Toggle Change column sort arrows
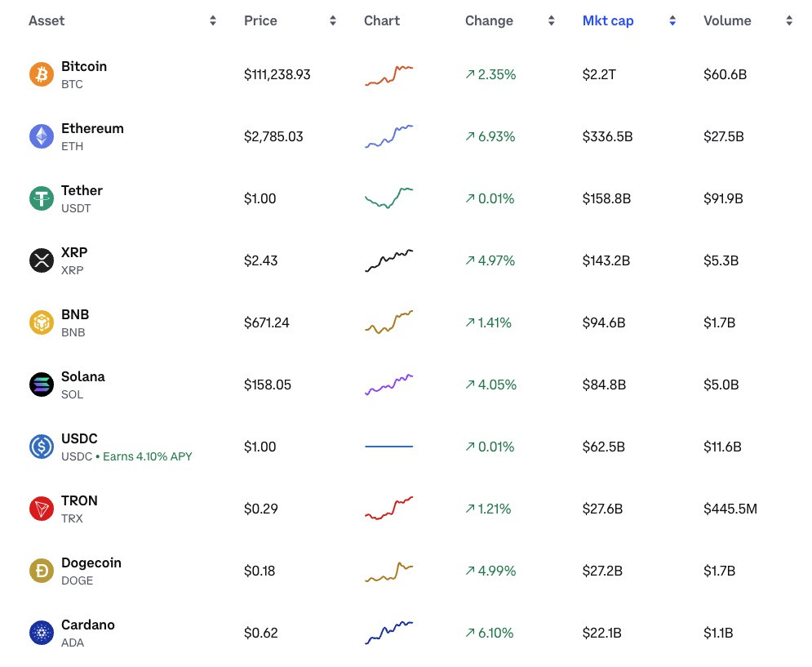This screenshot has height=667, width=812. [x=552, y=20]
